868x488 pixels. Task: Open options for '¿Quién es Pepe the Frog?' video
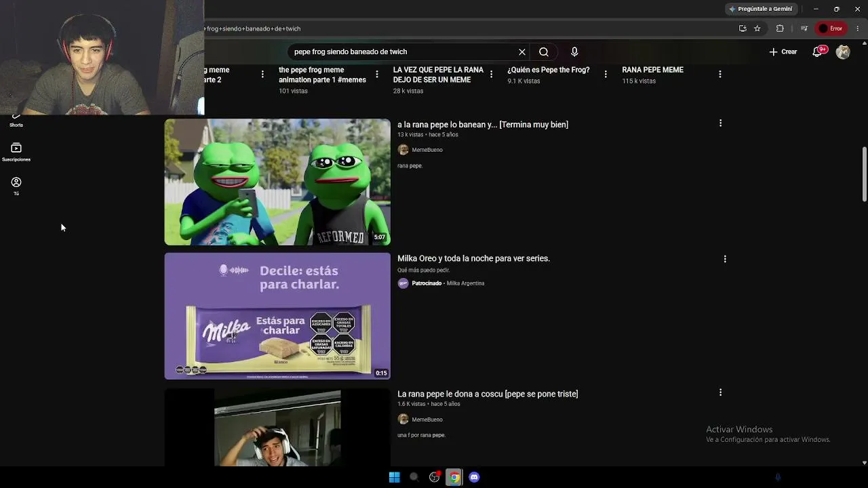click(x=606, y=74)
